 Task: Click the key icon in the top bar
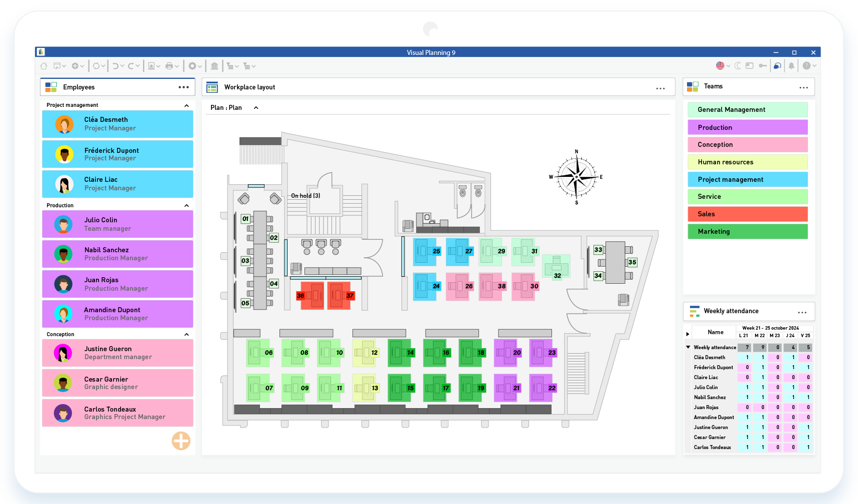762,65
